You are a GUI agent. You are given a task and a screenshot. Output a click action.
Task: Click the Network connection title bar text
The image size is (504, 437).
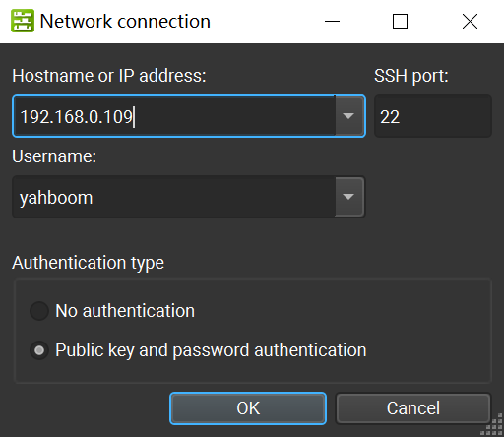click(125, 22)
